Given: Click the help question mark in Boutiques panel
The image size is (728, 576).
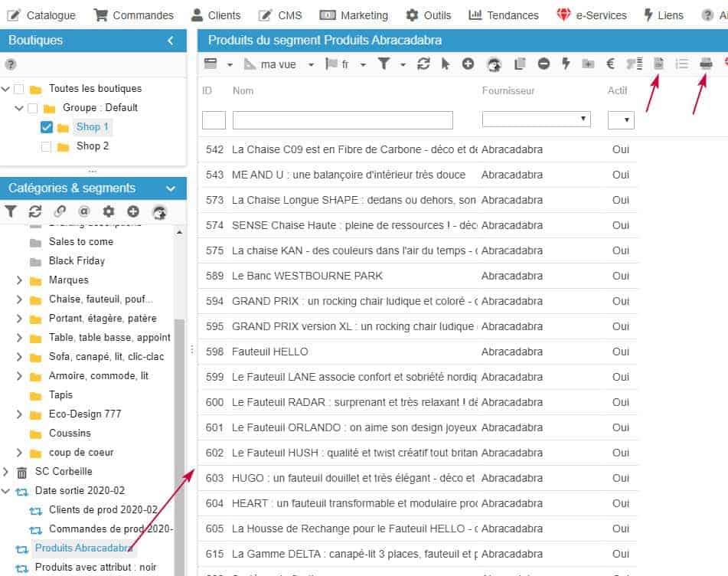Looking at the screenshot, I should click(11, 65).
